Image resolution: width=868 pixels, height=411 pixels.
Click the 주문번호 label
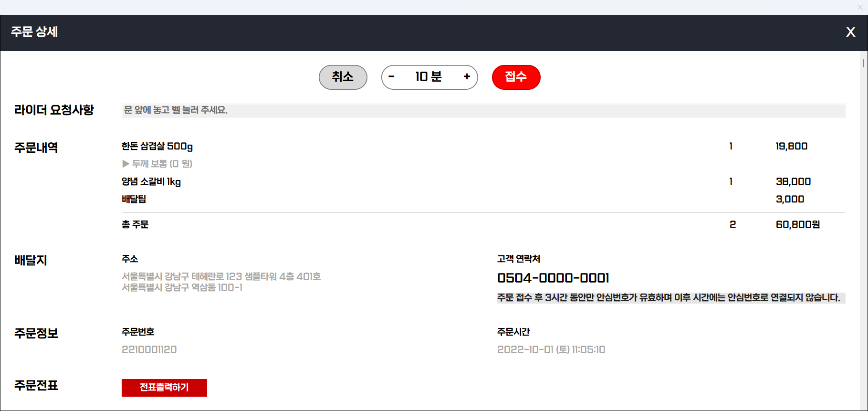(x=138, y=332)
